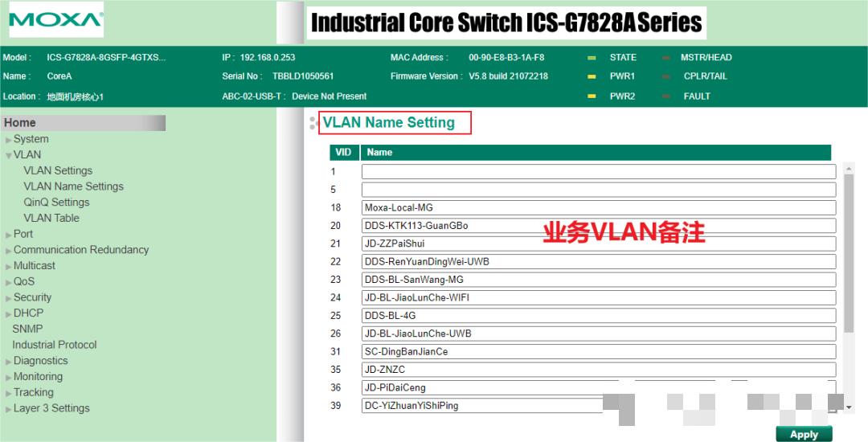
Task: Open the SNMP menu item
Action: pos(27,329)
